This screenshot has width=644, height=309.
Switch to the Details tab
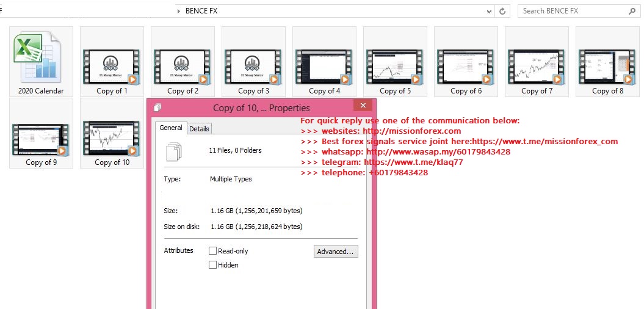click(x=199, y=129)
